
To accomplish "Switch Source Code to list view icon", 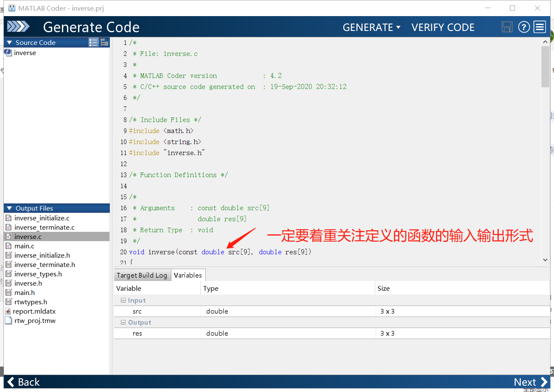I will (x=93, y=42).
